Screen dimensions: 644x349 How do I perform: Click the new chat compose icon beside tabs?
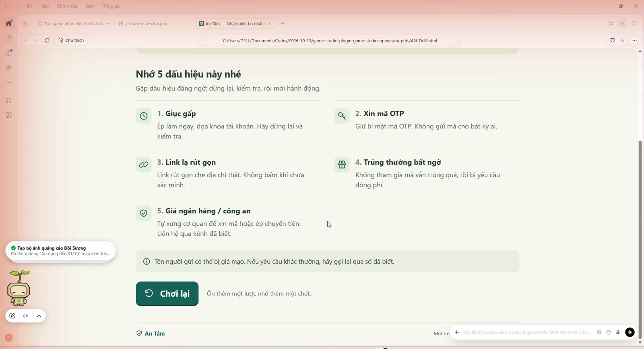coord(25,24)
